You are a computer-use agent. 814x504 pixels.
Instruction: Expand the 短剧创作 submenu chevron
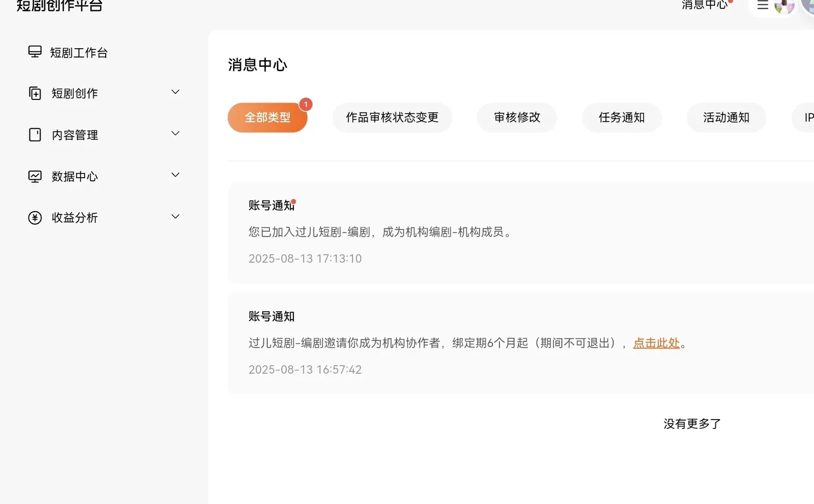176,92
